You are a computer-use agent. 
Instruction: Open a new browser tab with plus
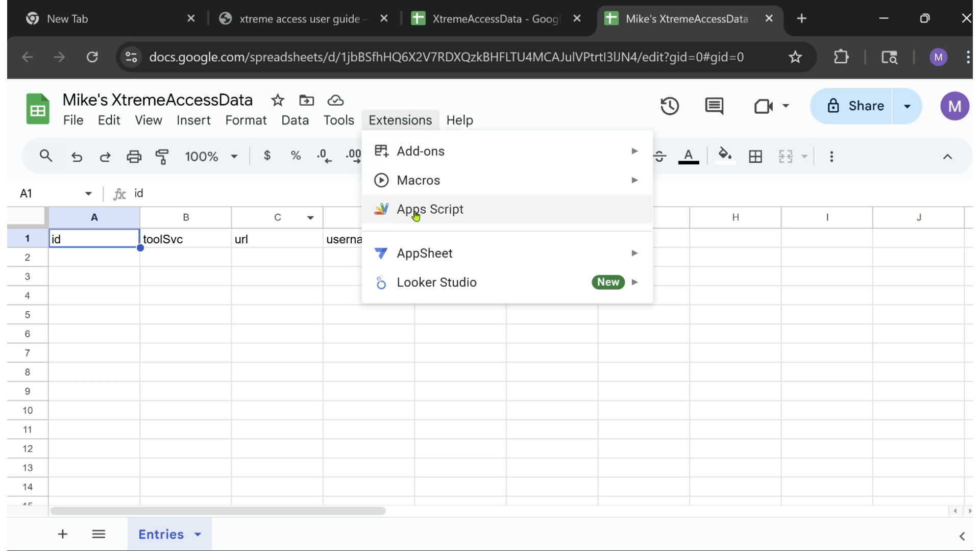click(801, 18)
